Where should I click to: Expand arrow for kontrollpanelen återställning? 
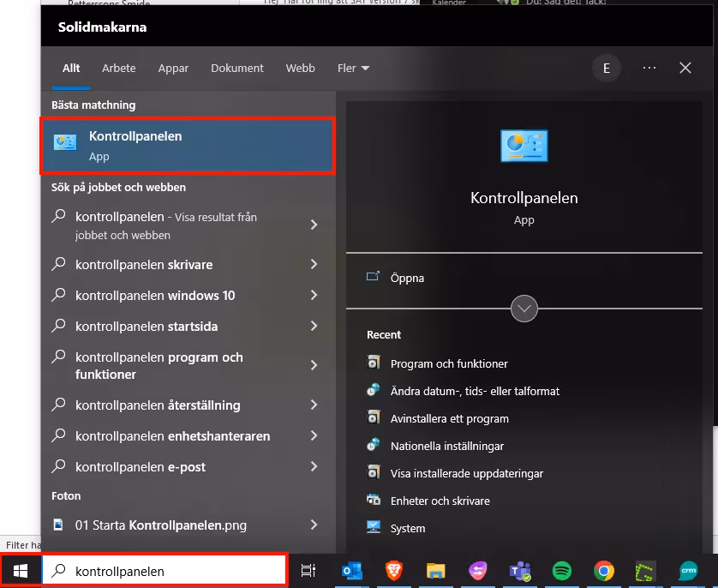(x=314, y=405)
